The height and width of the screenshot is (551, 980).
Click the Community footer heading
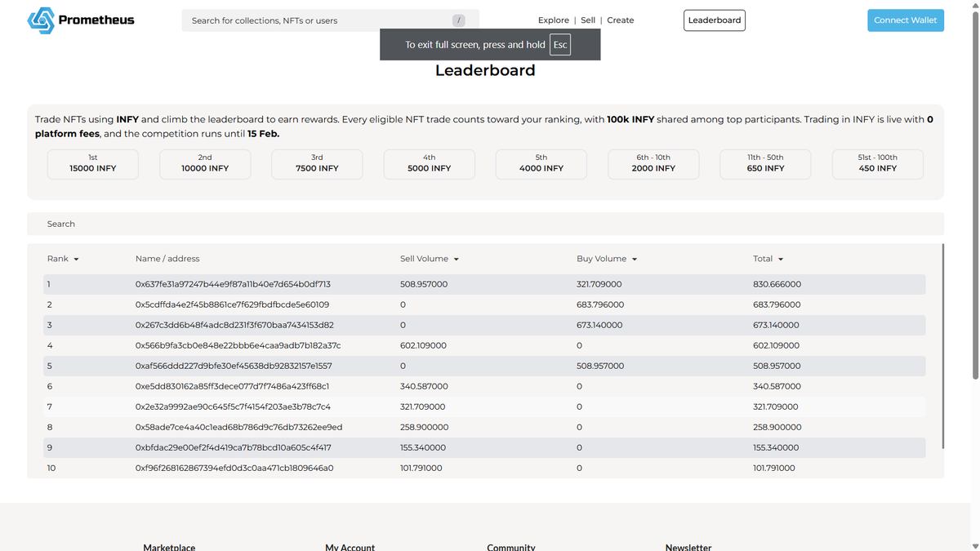click(511, 547)
